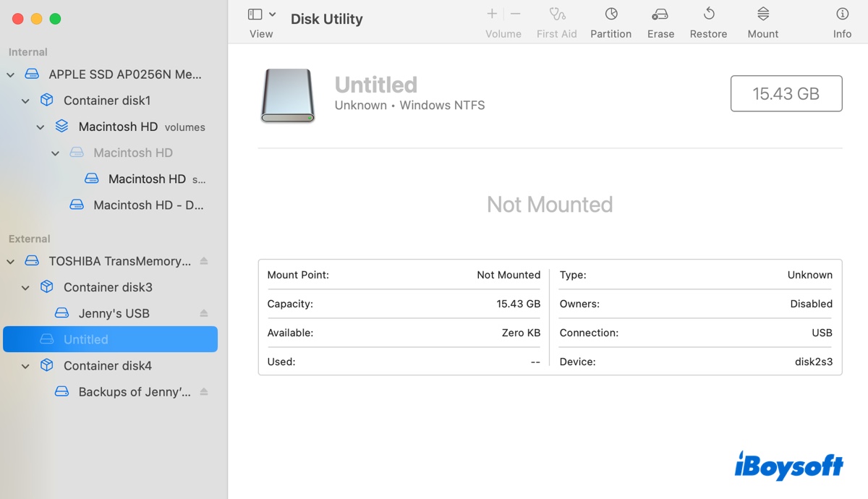This screenshot has height=499, width=868.
Task: Click the large Untitled drive image
Action: click(288, 95)
